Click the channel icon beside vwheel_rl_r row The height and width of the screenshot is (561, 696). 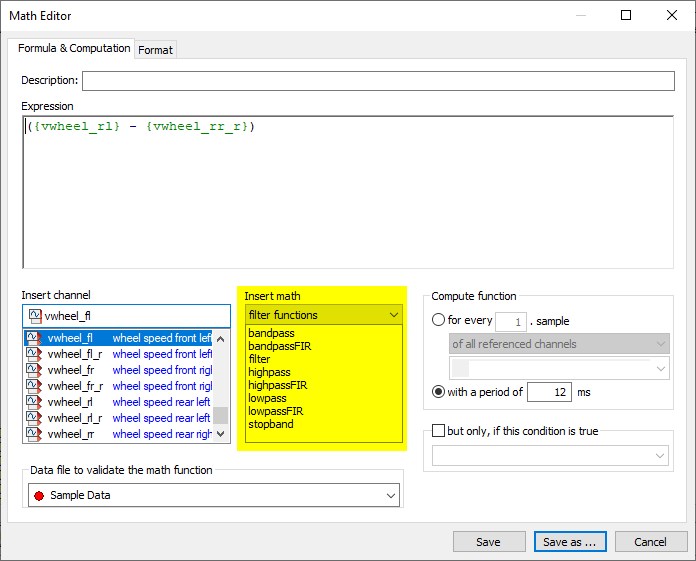34,418
